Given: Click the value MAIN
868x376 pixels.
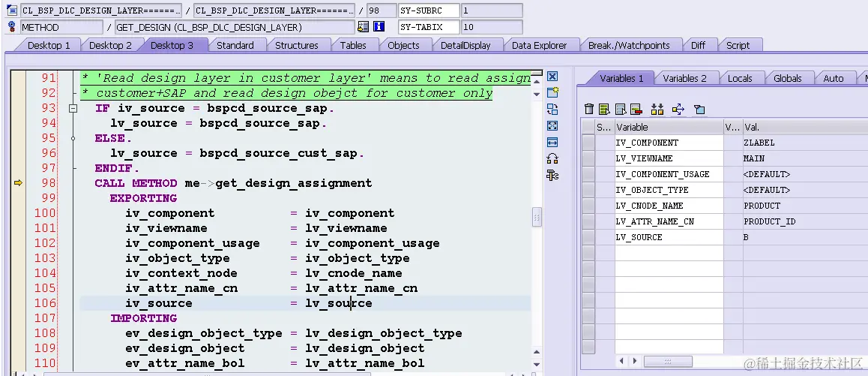Looking at the screenshot, I should click(x=754, y=158).
